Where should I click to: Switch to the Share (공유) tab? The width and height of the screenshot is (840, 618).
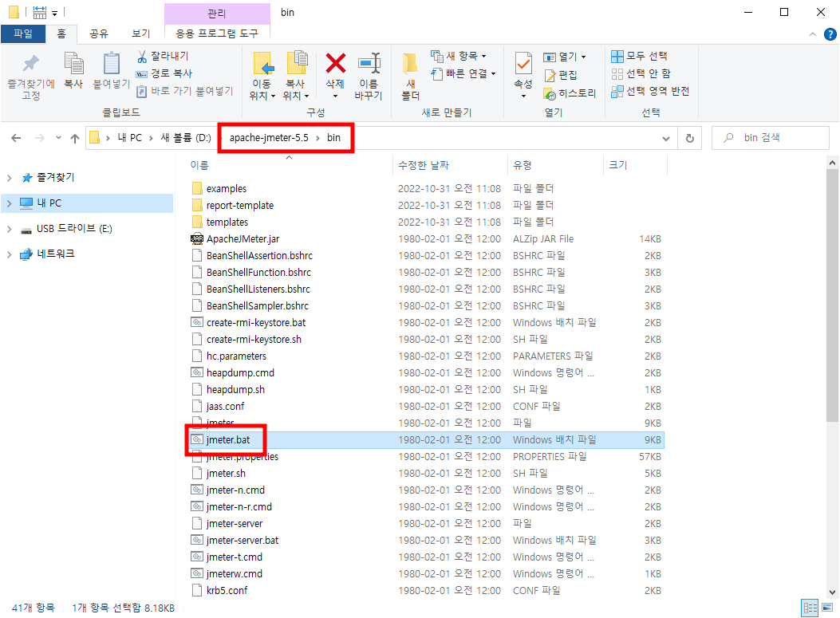[99, 33]
